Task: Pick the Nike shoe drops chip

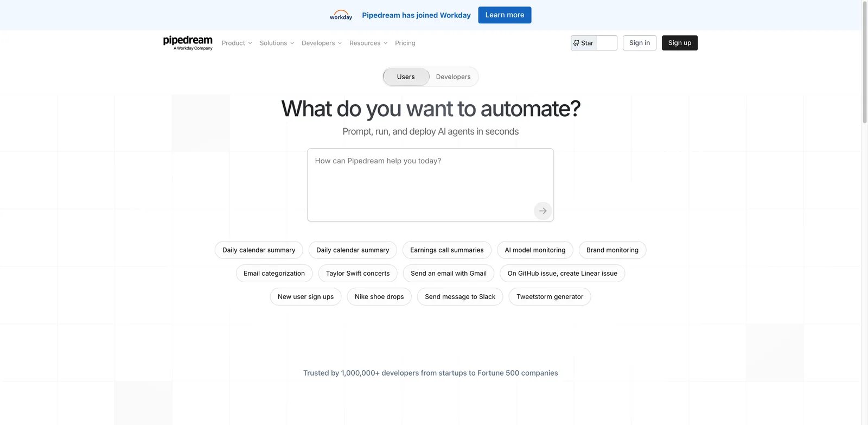Action: click(379, 297)
